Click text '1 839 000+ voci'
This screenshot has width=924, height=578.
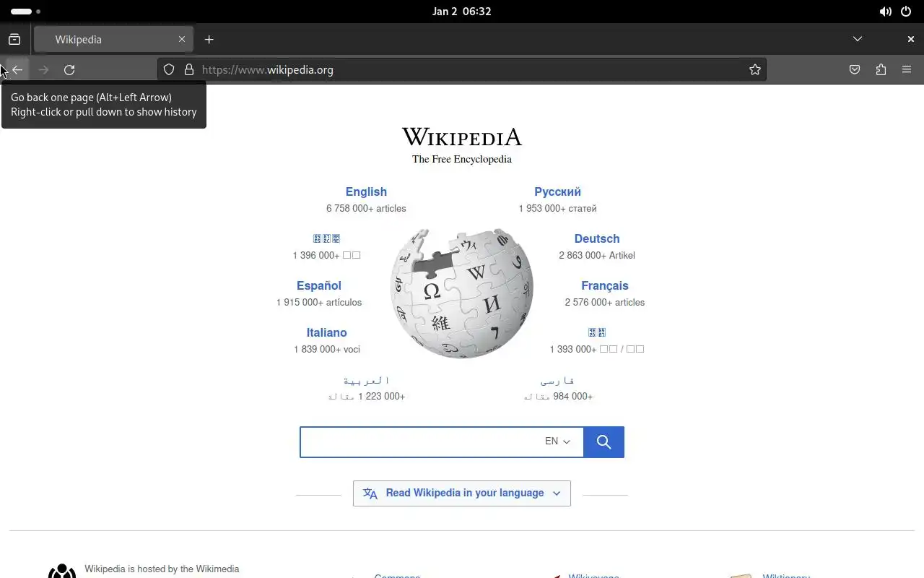tap(326, 349)
